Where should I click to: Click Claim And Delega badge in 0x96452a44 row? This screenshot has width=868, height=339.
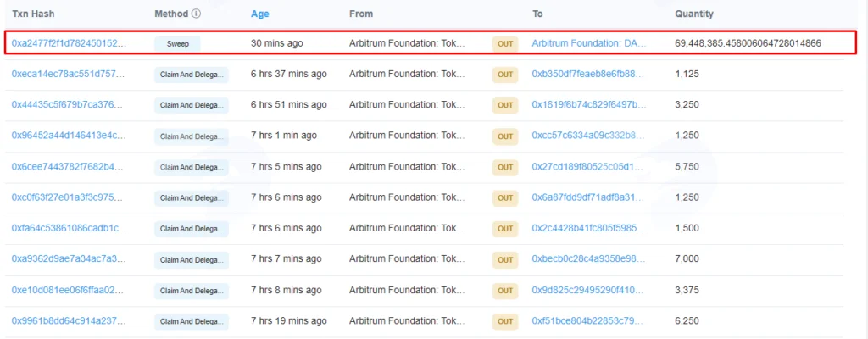coord(191,136)
